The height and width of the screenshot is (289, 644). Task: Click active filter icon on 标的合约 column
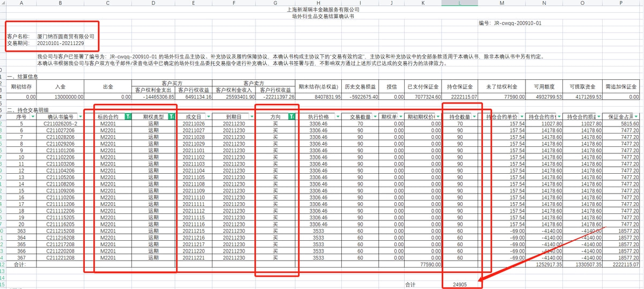(128, 116)
